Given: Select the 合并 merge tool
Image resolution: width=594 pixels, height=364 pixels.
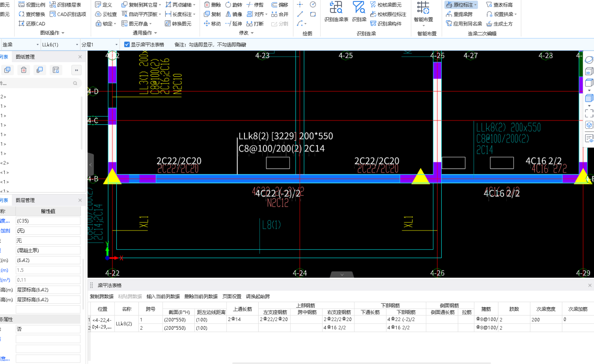Looking at the screenshot, I should [280, 14].
